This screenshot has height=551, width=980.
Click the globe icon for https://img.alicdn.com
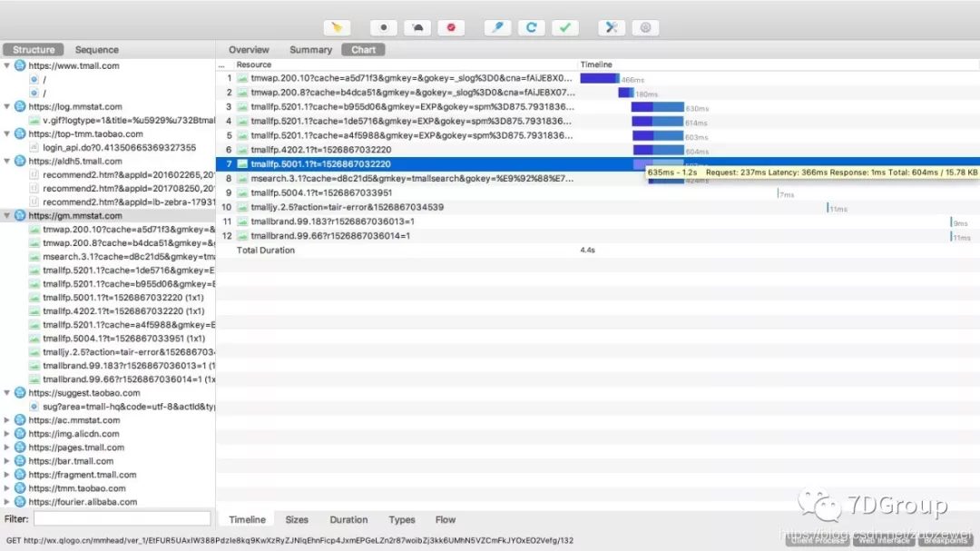[x=20, y=434]
